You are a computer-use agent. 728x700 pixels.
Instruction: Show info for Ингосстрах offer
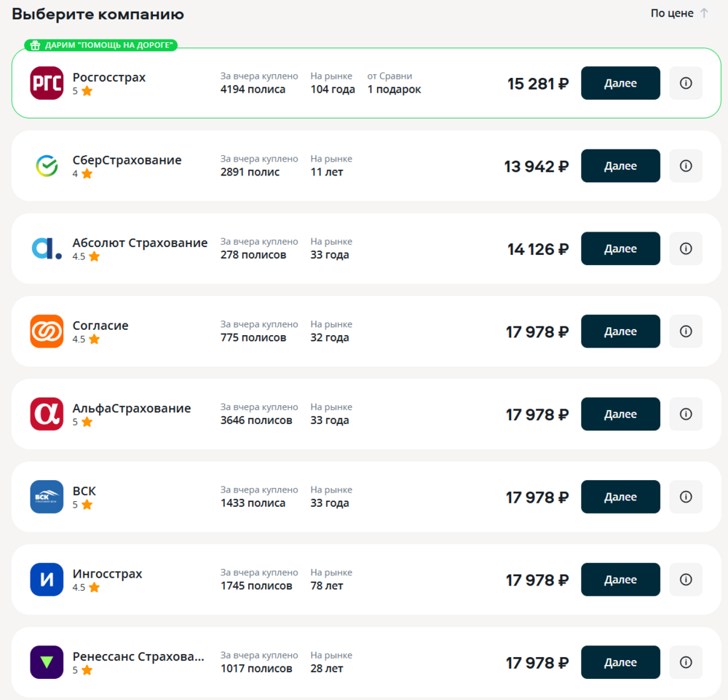(686, 579)
